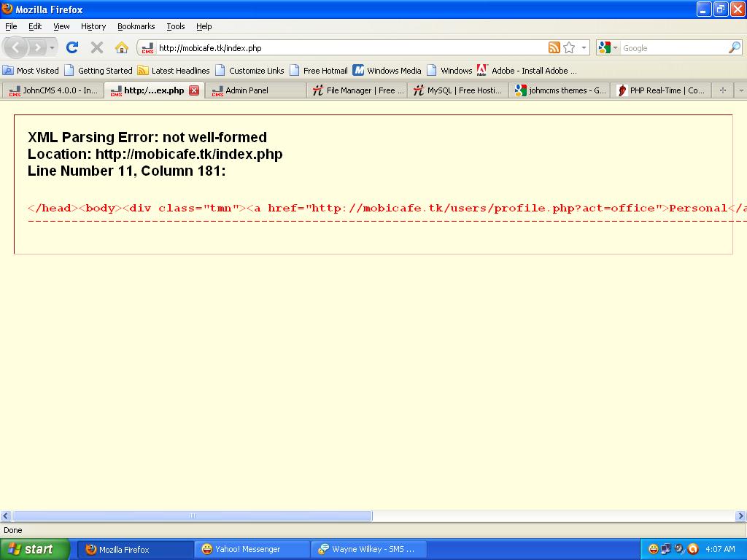This screenshot has height=560, width=747.
Task: Open the Bookmarks menu
Action: point(136,26)
